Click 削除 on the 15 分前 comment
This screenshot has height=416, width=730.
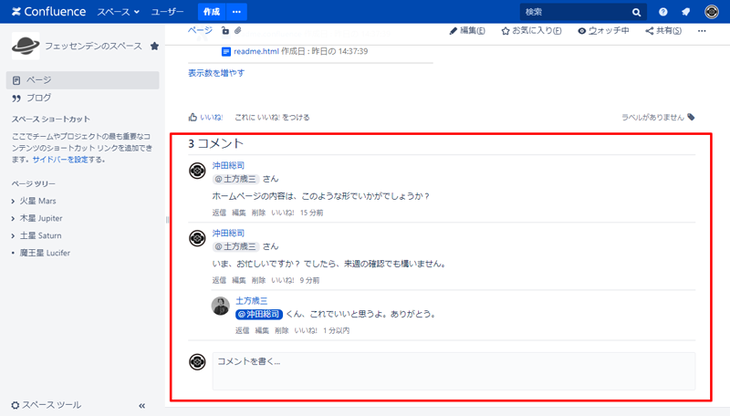coord(258,213)
